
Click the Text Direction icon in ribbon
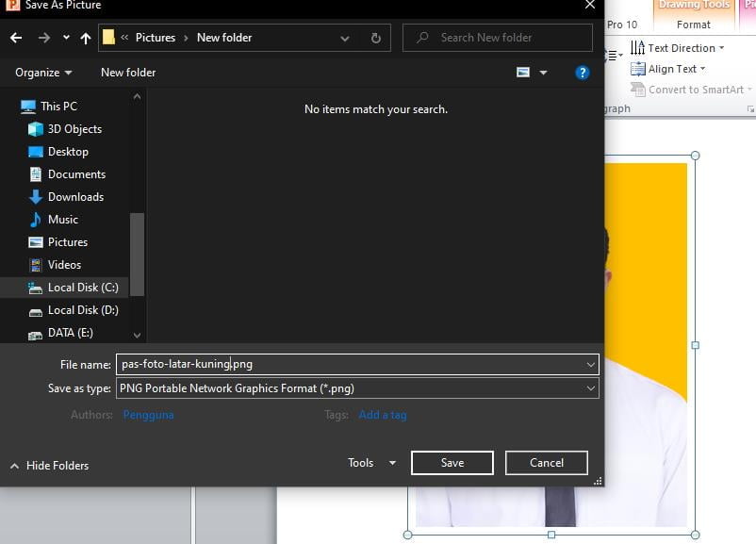pos(638,48)
